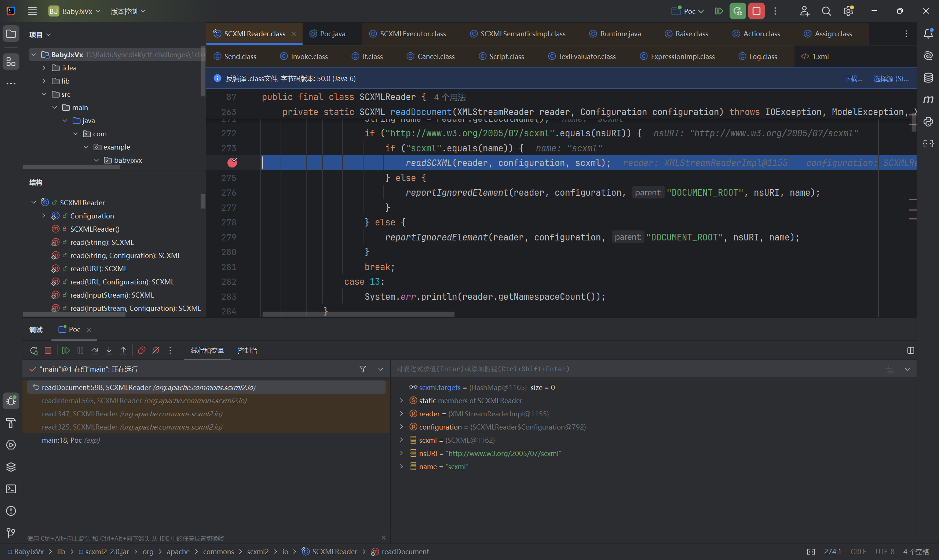Click the Step Out debug icon
939x560 pixels.
pyautogui.click(x=123, y=351)
